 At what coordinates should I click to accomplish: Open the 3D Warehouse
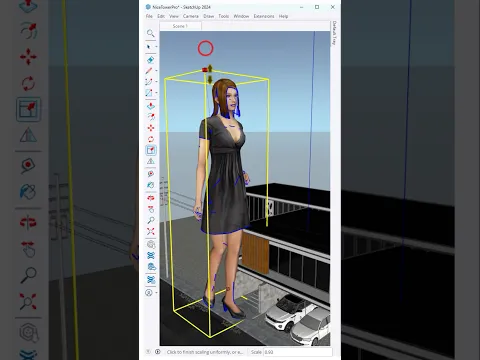(x=151, y=244)
